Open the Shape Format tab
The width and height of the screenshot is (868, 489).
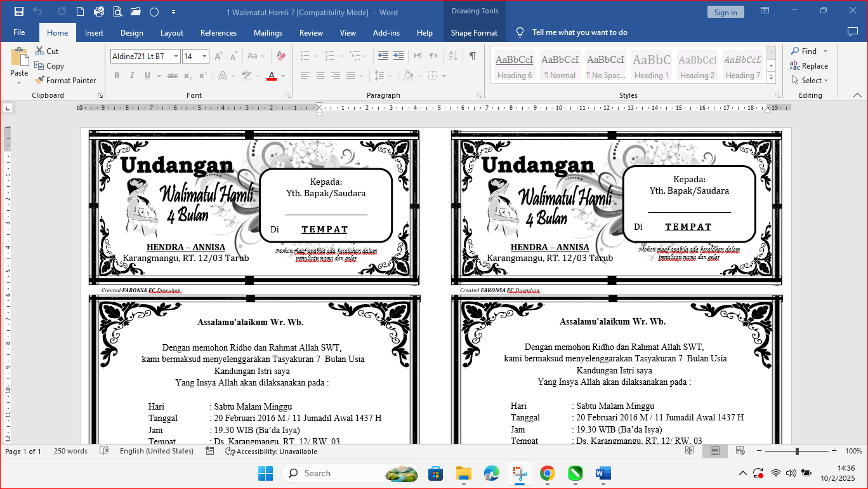[474, 32]
